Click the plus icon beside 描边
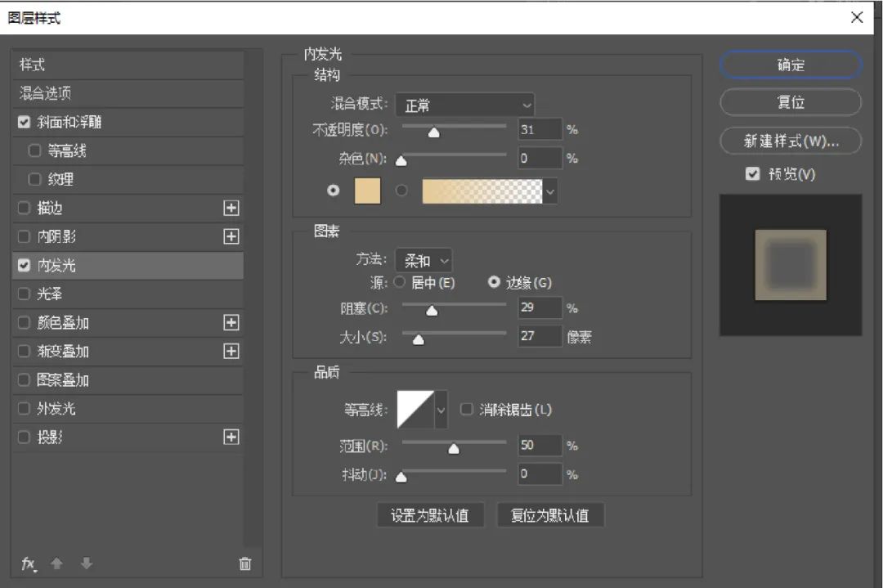883x588 pixels. tap(231, 209)
